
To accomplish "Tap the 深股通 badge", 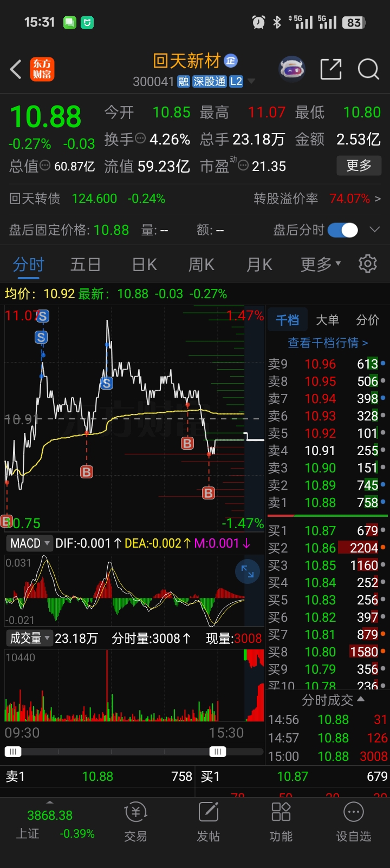I will coord(210,81).
